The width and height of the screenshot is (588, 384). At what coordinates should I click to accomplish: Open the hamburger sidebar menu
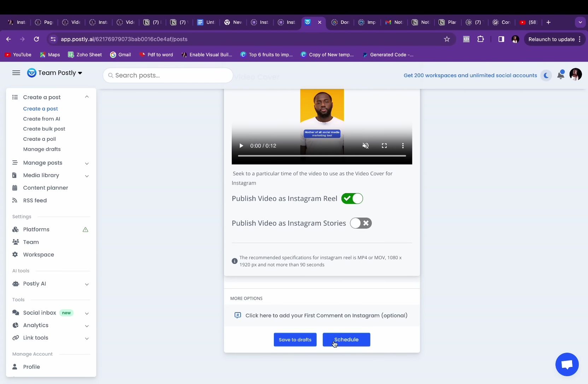(x=16, y=73)
